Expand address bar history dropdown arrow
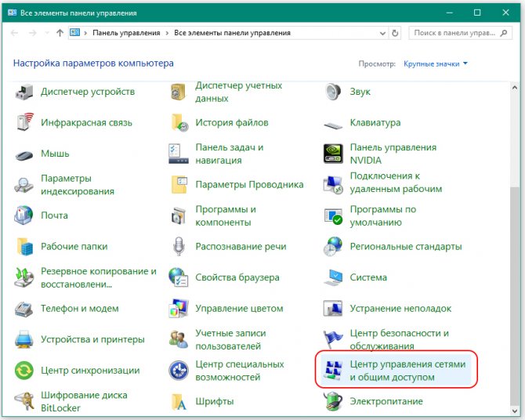 coord(382,33)
